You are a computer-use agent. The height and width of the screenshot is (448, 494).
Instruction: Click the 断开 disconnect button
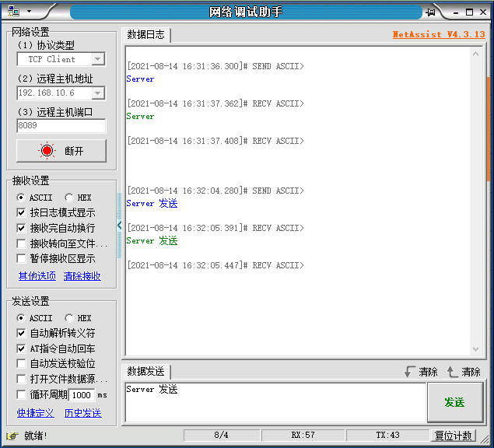61,151
